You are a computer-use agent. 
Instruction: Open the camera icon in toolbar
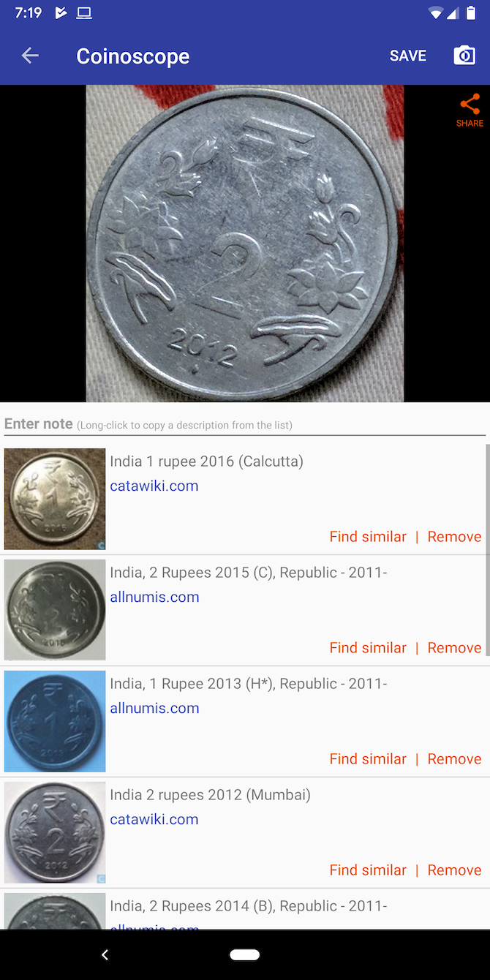click(464, 56)
